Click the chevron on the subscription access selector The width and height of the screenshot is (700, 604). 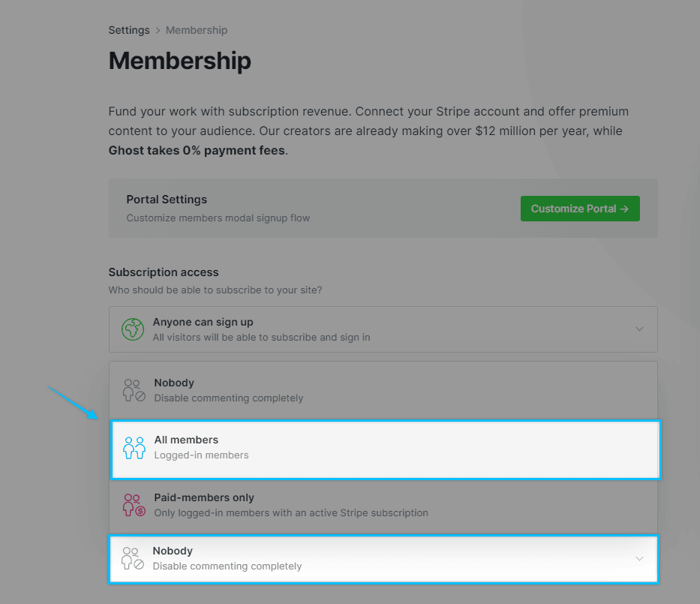pos(639,329)
